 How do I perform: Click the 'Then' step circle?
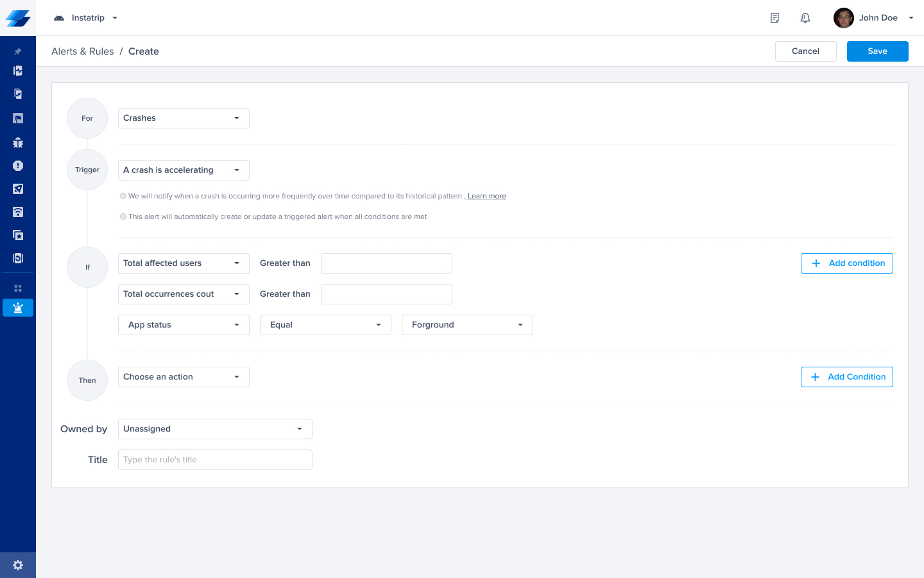click(87, 380)
